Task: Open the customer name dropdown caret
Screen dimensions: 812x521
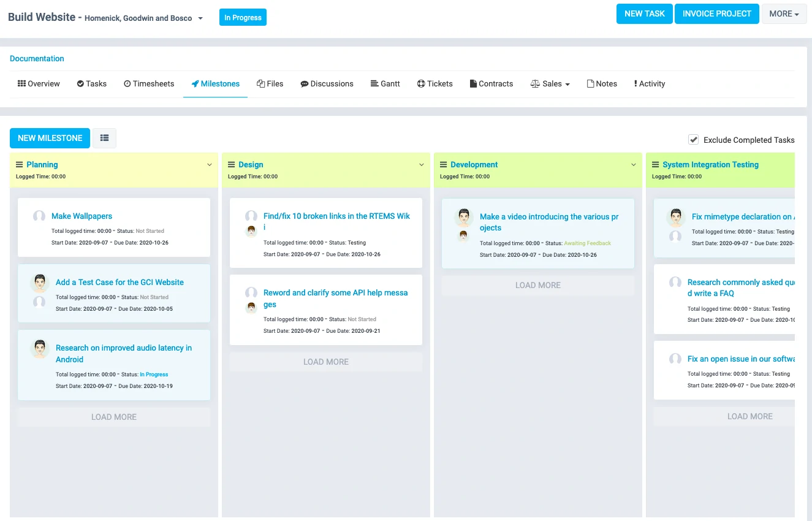Action: 200,18
